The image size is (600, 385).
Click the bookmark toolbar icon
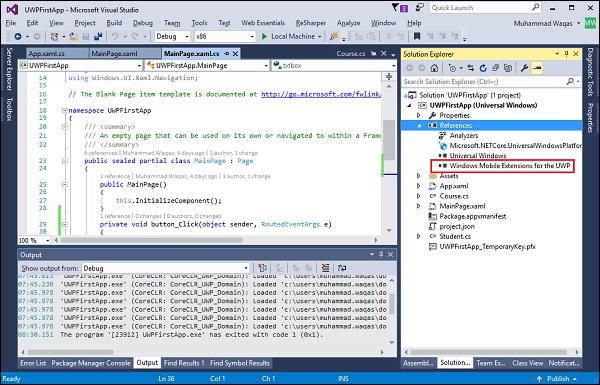coord(417,36)
